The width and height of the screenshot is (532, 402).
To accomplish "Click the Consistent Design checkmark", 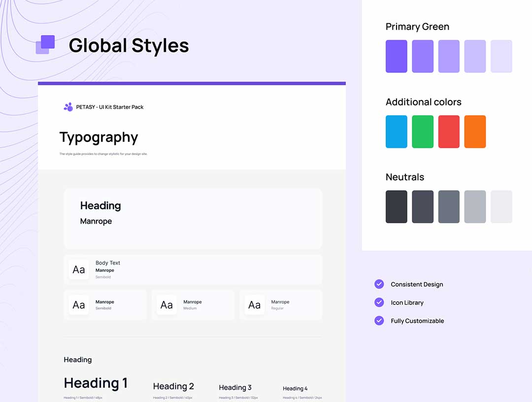I will click(379, 284).
